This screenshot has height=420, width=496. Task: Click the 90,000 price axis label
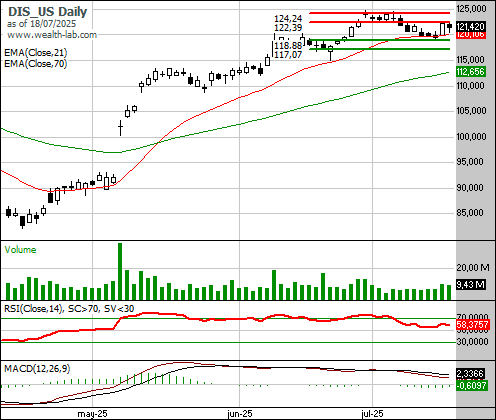coord(470,188)
